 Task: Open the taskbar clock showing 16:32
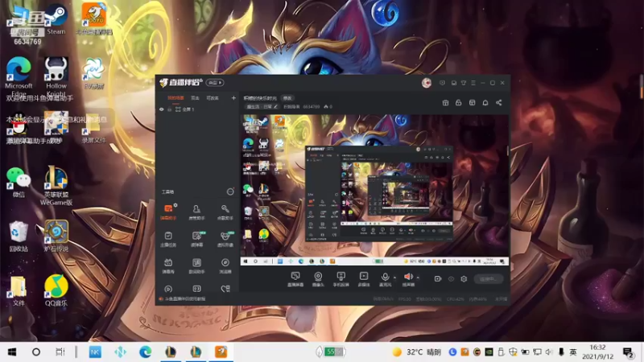click(x=597, y=352)
